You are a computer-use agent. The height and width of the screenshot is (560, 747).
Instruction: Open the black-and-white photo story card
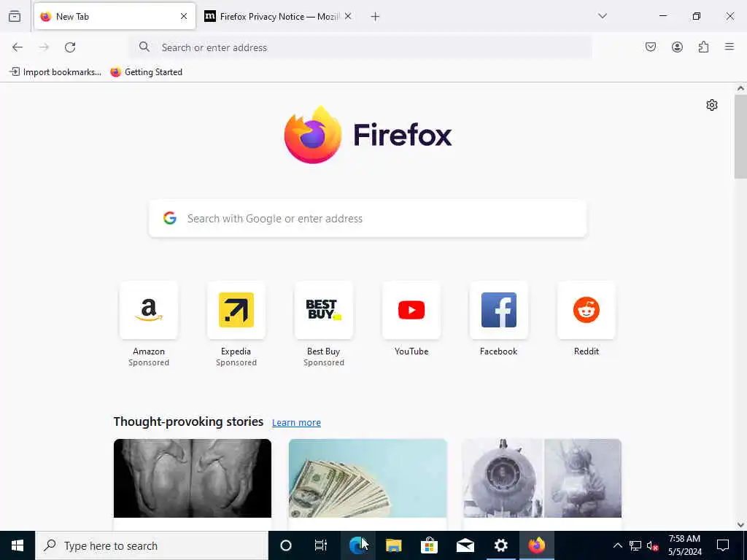[193, 484]
